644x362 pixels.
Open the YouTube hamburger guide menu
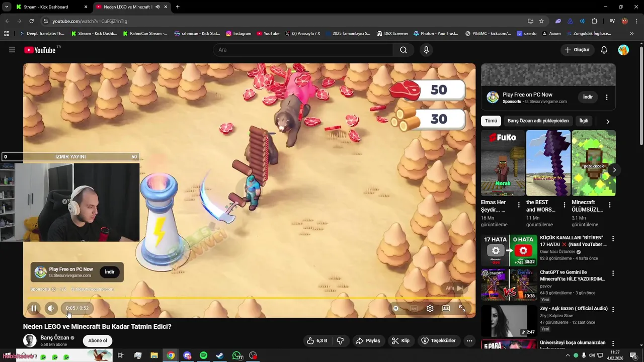(x=12, y=50)
